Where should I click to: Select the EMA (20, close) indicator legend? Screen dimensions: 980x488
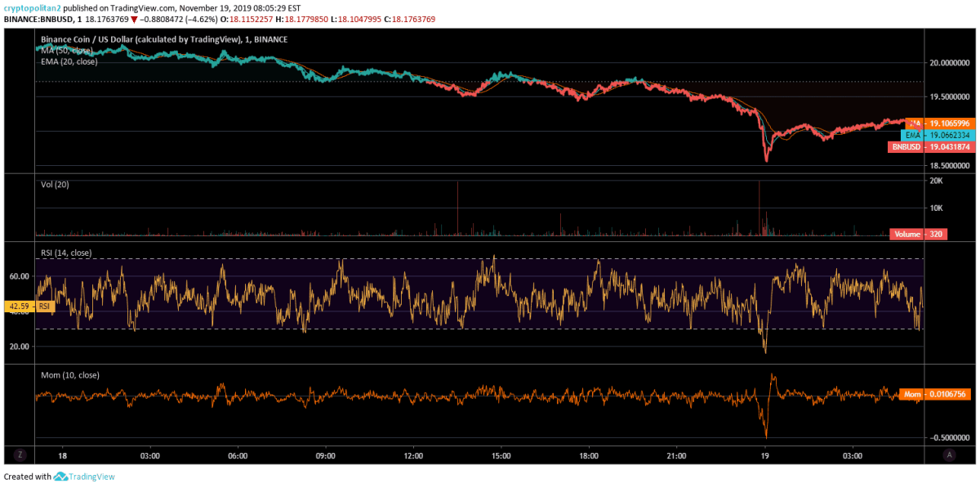tap(69, 61)
